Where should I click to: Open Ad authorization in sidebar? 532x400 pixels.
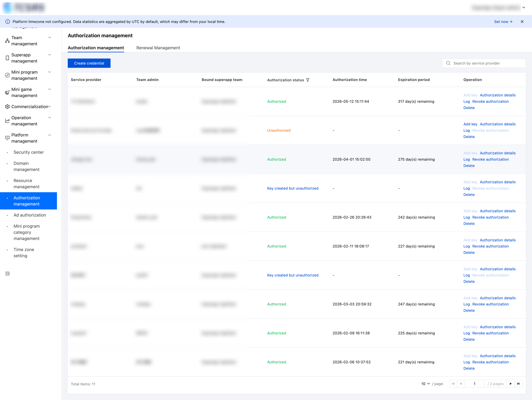click(x=30, y=215)
